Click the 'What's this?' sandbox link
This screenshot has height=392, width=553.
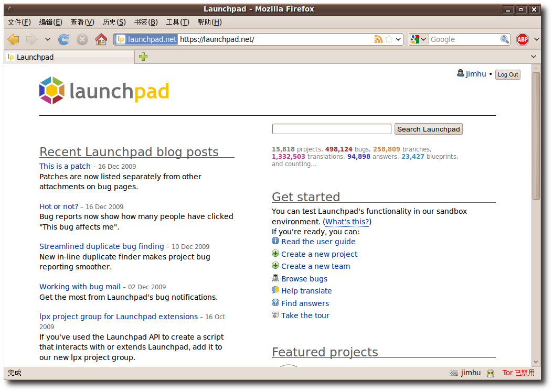click(347, 222)
